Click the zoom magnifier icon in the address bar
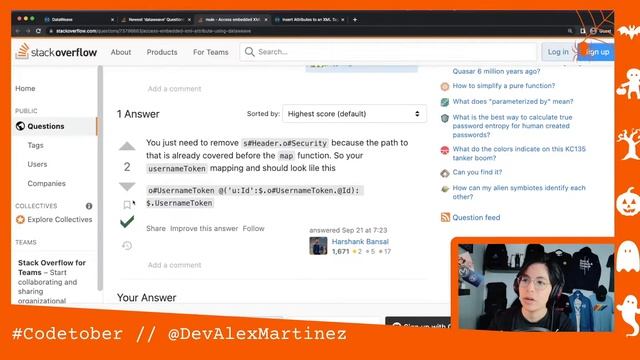640x360 pixels. point(570,31)
